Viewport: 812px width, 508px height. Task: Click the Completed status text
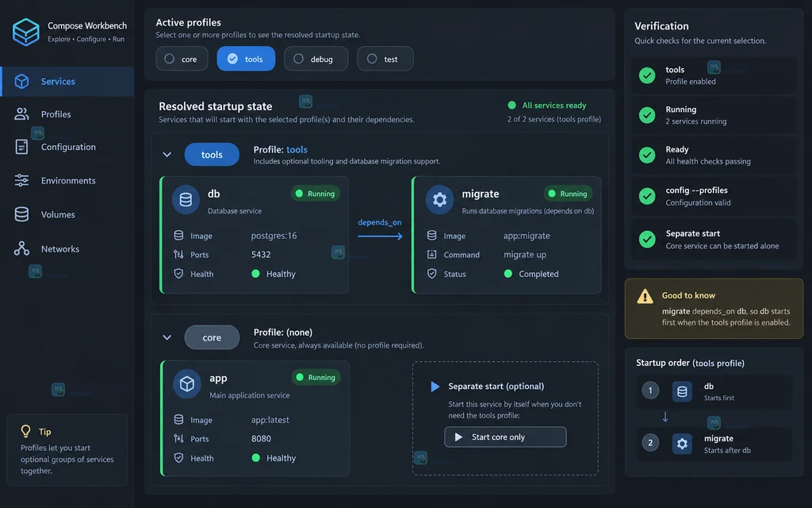tap(538, 274)
